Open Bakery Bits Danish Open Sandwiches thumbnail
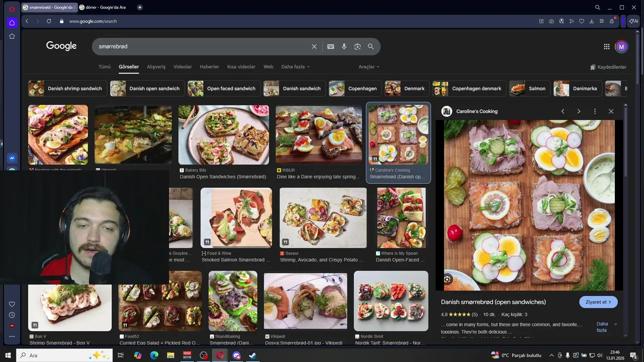Screen dimensions: 644x362 (223, 135)
